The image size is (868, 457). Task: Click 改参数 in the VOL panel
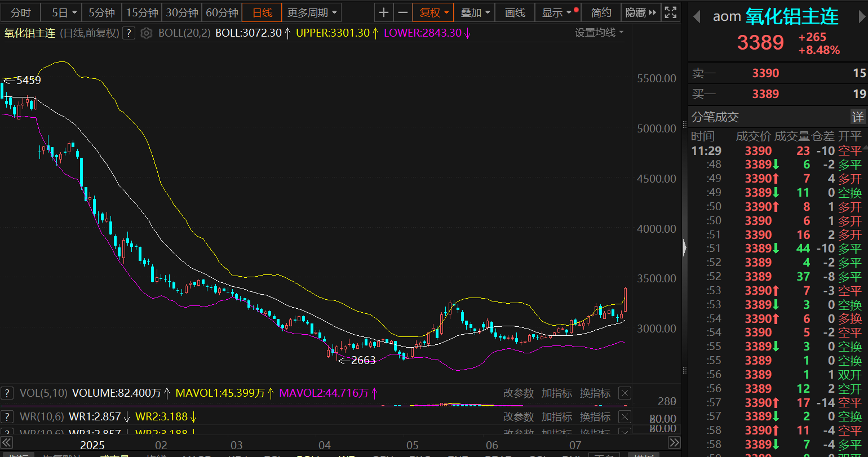[x=518, y=393]
